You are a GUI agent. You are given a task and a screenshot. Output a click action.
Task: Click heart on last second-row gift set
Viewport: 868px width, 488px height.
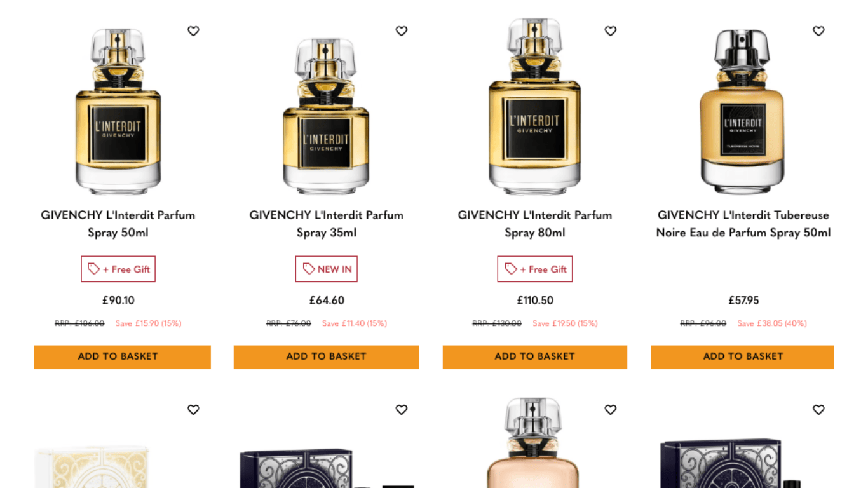click(x=818, y=410)
